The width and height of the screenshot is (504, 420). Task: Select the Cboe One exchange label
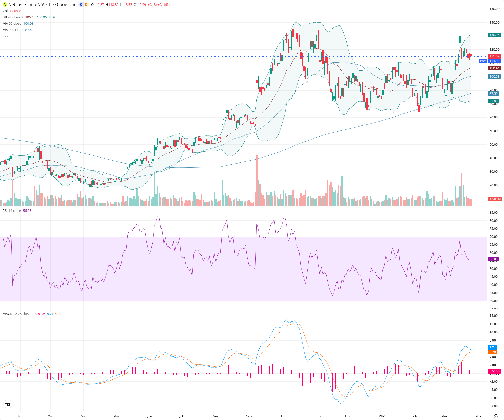click(66, 4)
